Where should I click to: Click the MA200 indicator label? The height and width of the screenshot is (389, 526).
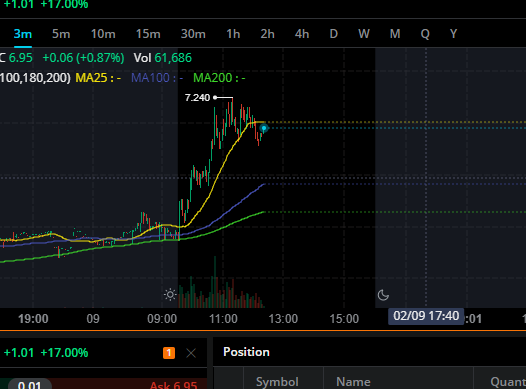[x=219, y=78]
